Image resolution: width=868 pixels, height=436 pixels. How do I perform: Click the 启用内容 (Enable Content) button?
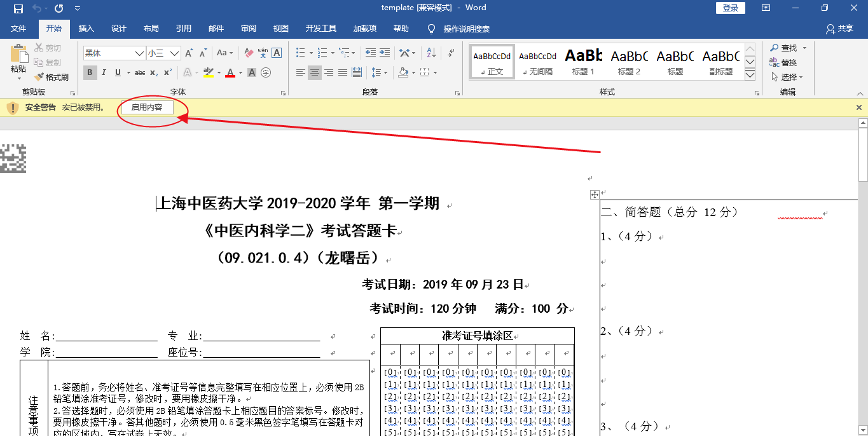pyautogui.click(x=147, y=107)
